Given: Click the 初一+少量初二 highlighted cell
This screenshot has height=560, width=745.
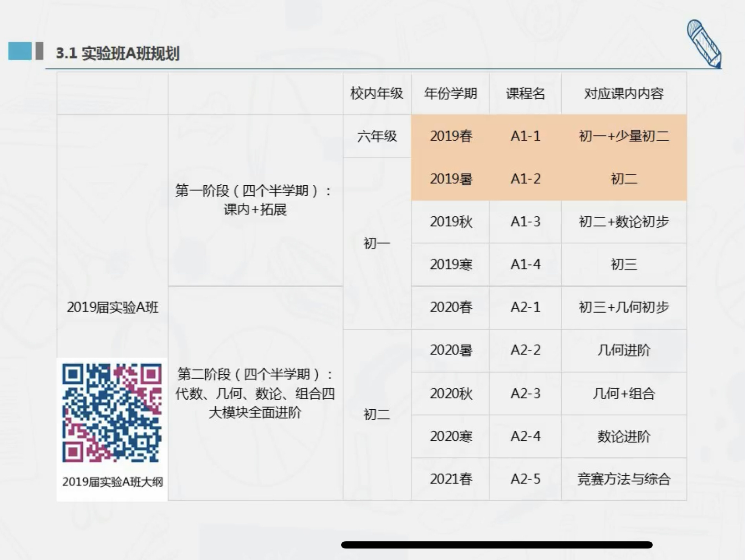Looking at the screenshot, I should 624,136.
